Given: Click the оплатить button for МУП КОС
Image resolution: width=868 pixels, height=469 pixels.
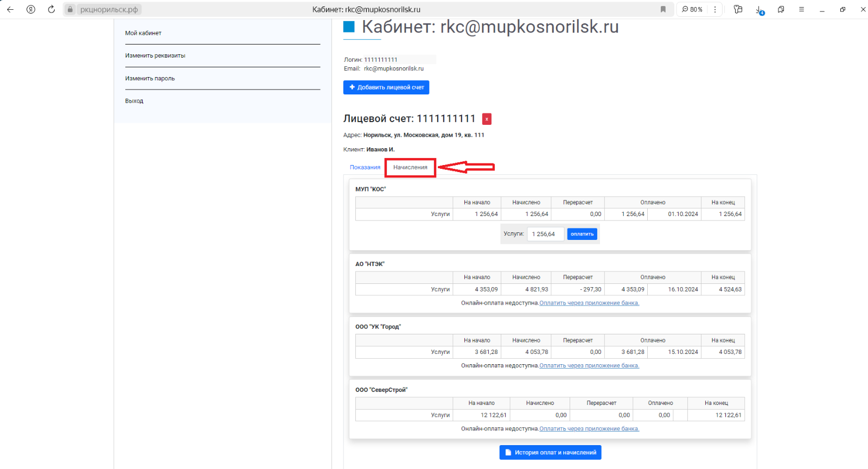Looking at the screenshot, I should [582, 234].
